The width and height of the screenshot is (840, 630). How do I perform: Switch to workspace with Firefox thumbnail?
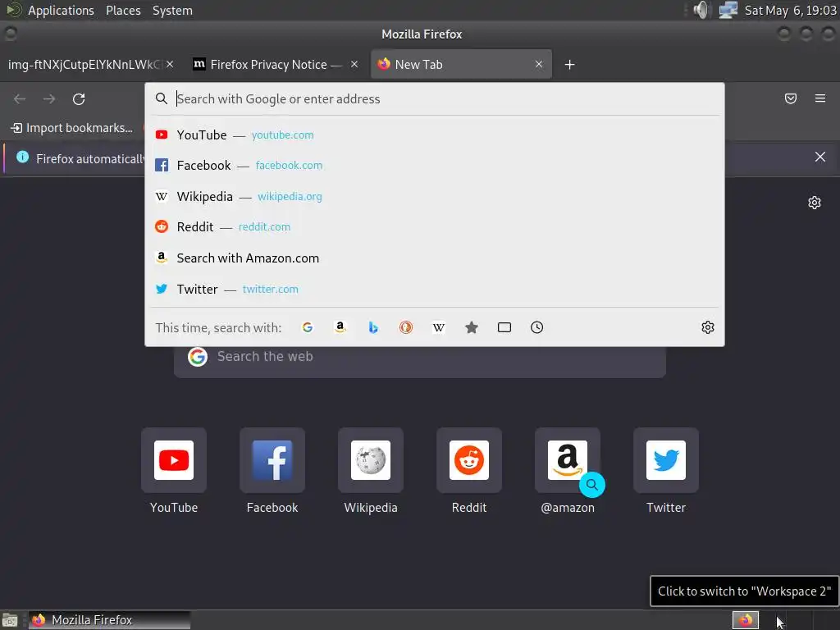[746, 620]
